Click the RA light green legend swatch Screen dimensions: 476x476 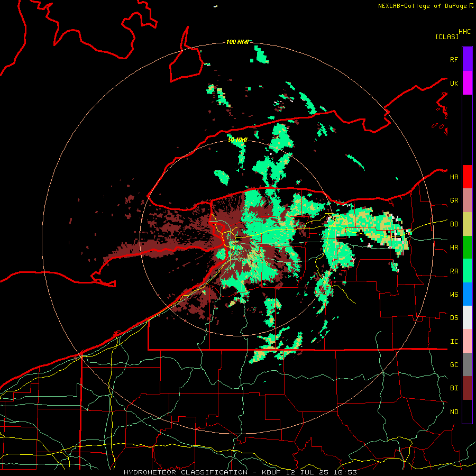click(467, 271)
